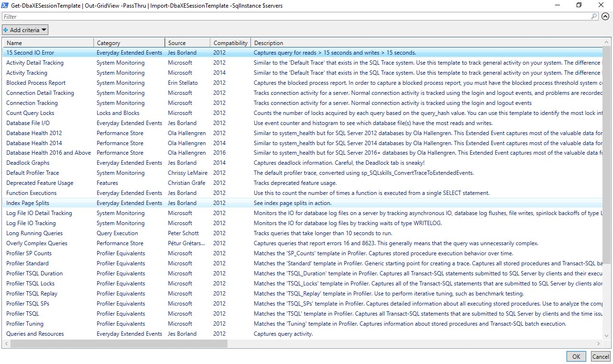Image resolution: width=613 pixels, height=364 pixels.
Task: Click the 2016 compatibility cell
Action: [219, 153]
